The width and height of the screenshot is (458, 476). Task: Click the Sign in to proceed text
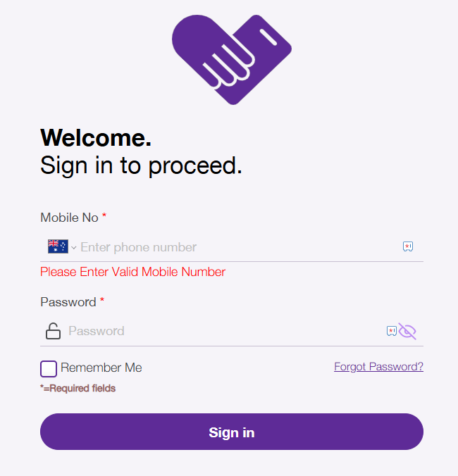coord(141,166)
